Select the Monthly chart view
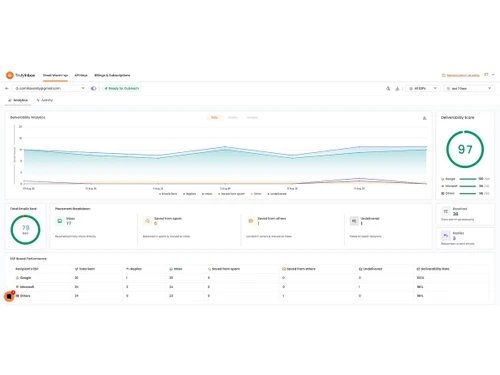 pos(252,117)
